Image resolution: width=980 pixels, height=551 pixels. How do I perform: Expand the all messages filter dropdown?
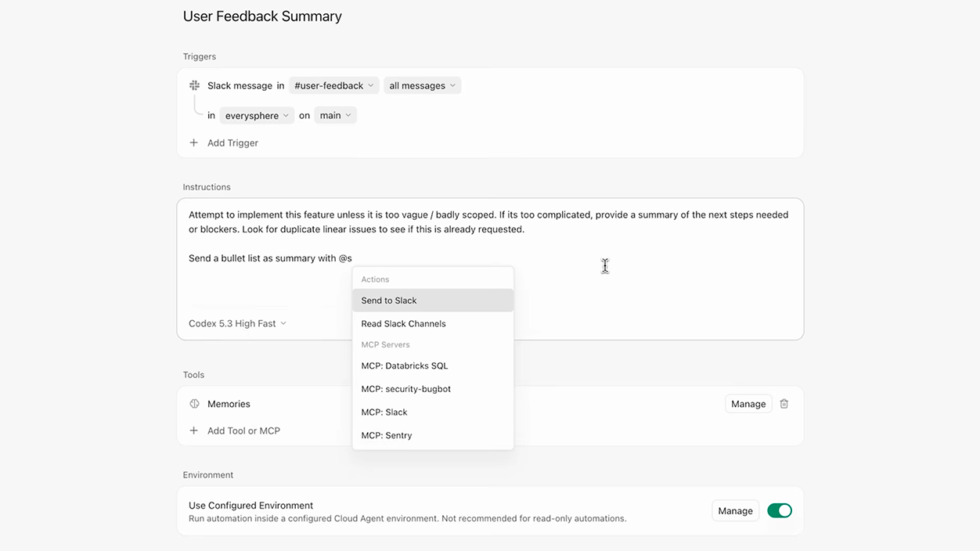tap(422, 85)
